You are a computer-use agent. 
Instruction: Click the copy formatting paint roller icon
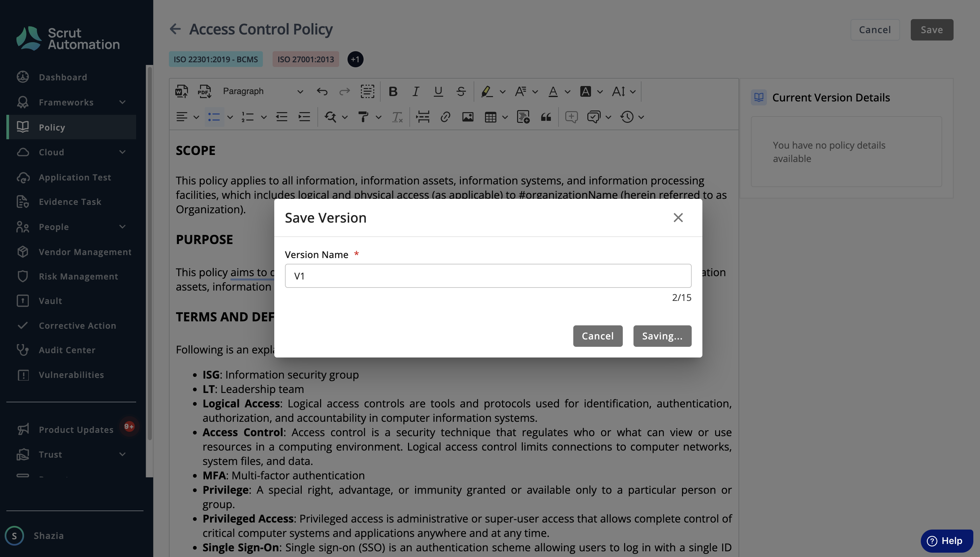(x=363, y=117)
